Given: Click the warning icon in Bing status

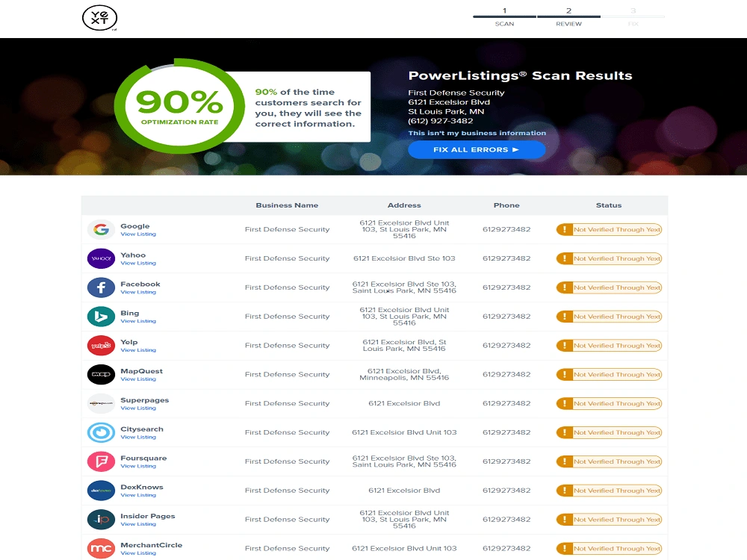Looking at the screenshot, I should 565,317.
